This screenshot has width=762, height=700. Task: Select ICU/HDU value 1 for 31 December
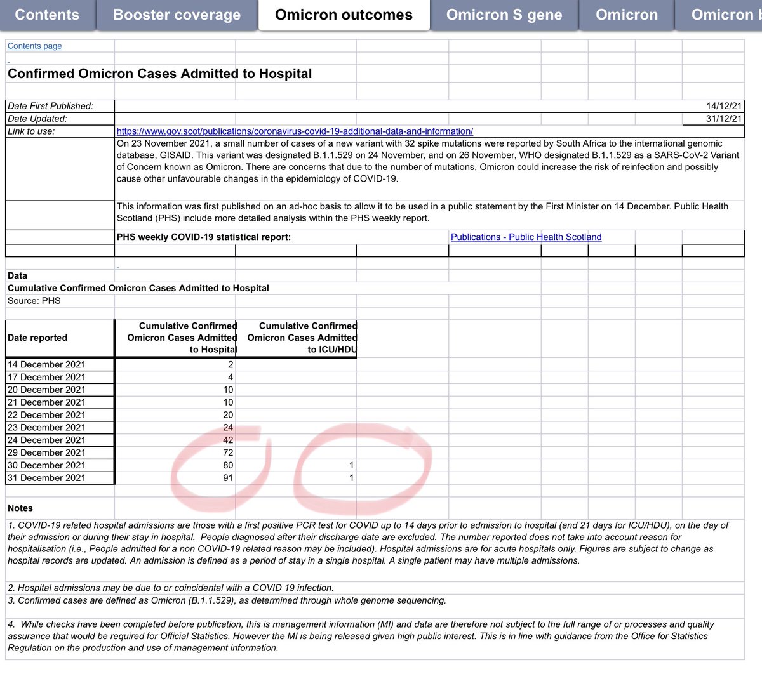(x=296, y=478)
